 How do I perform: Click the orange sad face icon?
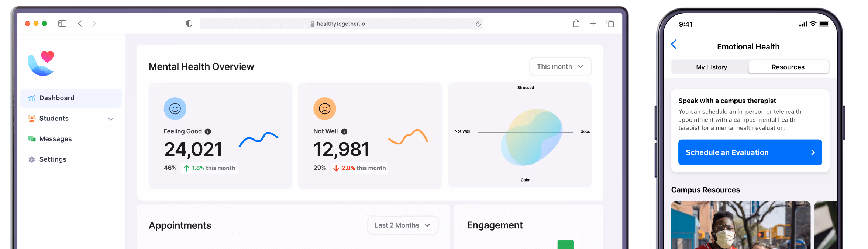coord(325,109)
